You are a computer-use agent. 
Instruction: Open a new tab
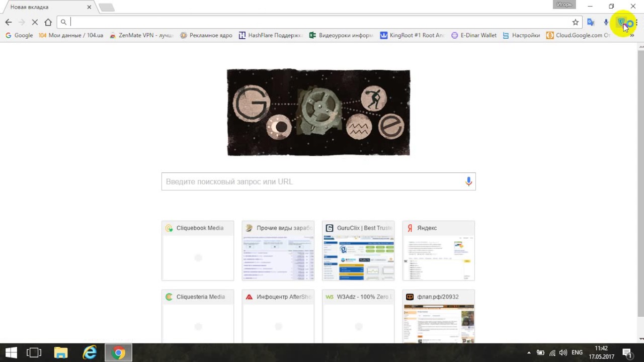106,8
